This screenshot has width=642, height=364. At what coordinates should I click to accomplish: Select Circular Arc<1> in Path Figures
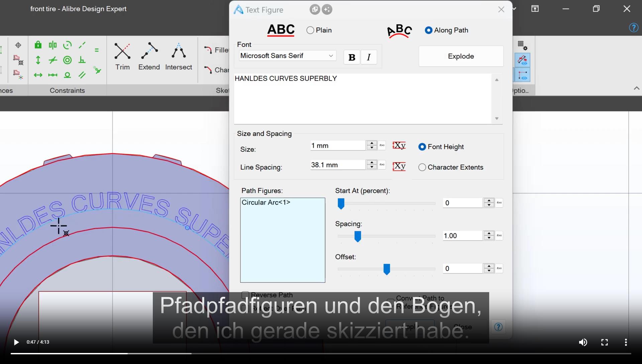pyautogui.click(x=266, y=203)
